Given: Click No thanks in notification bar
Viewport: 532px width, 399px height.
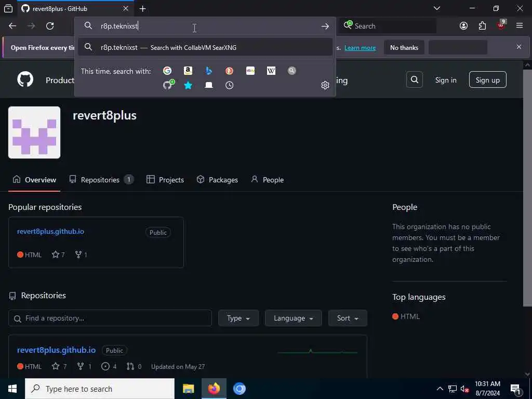Looking at the screenshot, I should coord(404,47).
